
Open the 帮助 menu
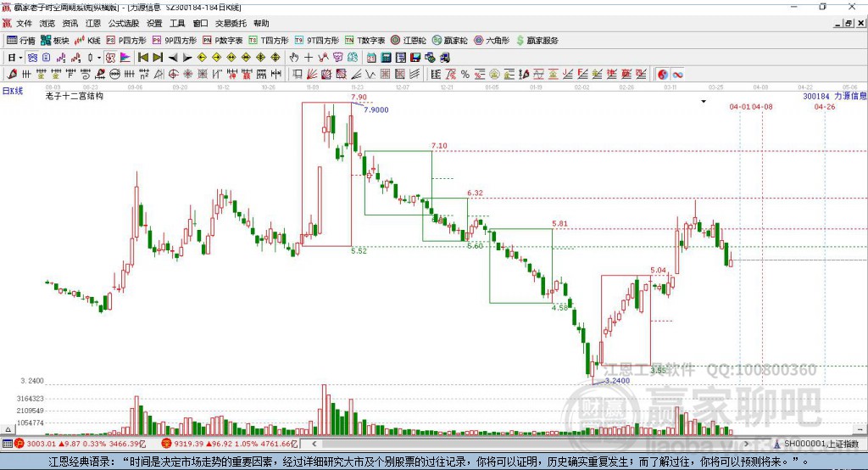click(x=261, y=23)
